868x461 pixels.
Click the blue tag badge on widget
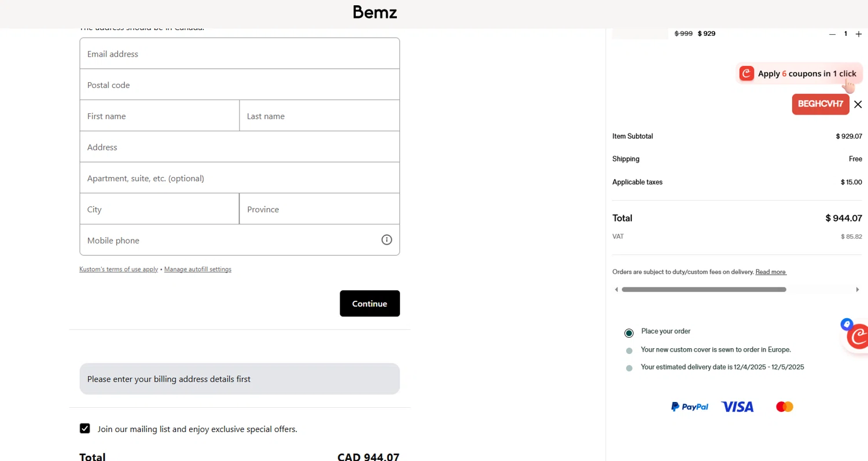coord(847,324)
